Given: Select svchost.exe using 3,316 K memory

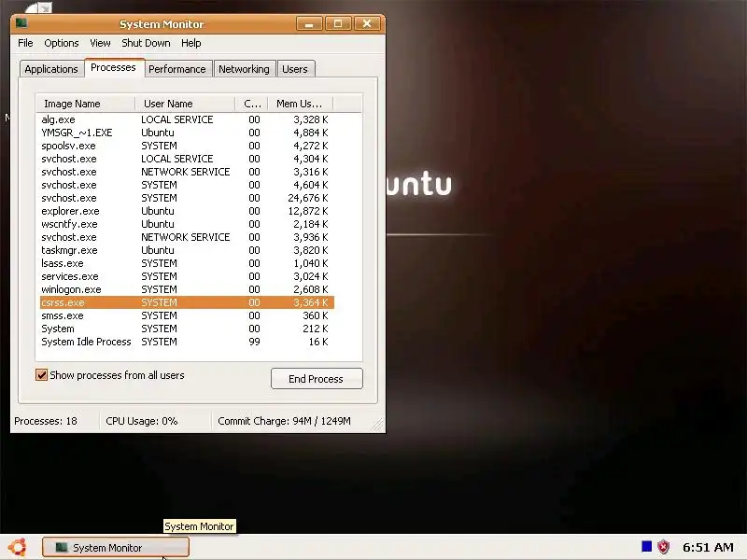Looking at the screenshot, I should click(187, 172).
